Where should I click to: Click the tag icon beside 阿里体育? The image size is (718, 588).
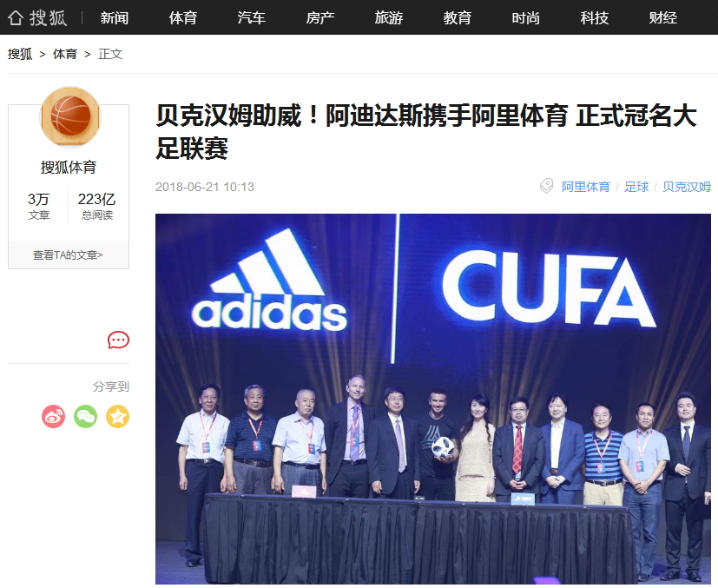pos(546,186)
